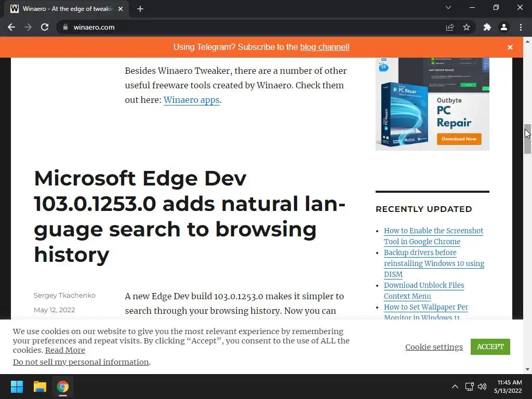Open Cookie settings
Screen dimensions: 532x399
pos(434,347)
